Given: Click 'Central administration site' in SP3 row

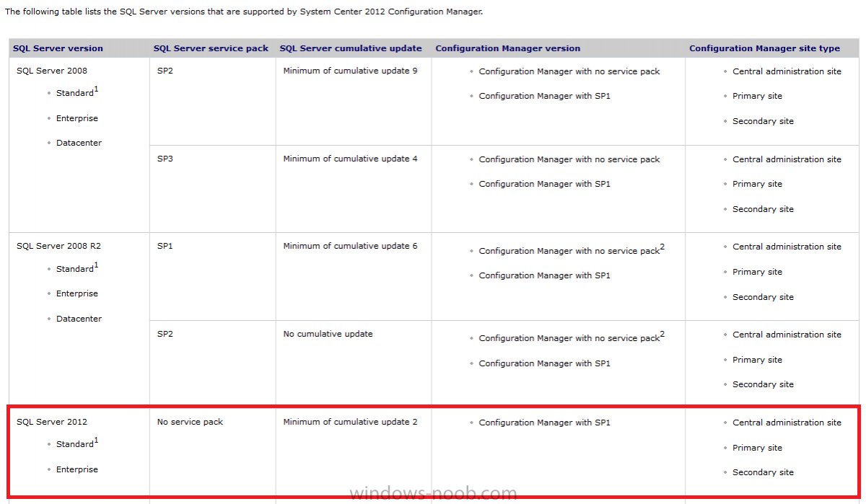Looking at the screenshot, I should pos(787,159).
